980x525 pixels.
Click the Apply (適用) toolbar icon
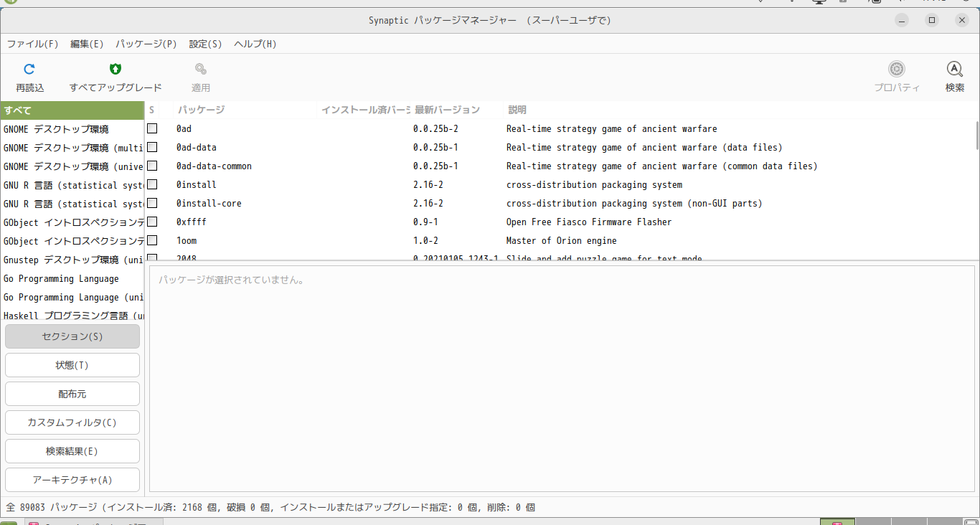click(x=201, y=75)
